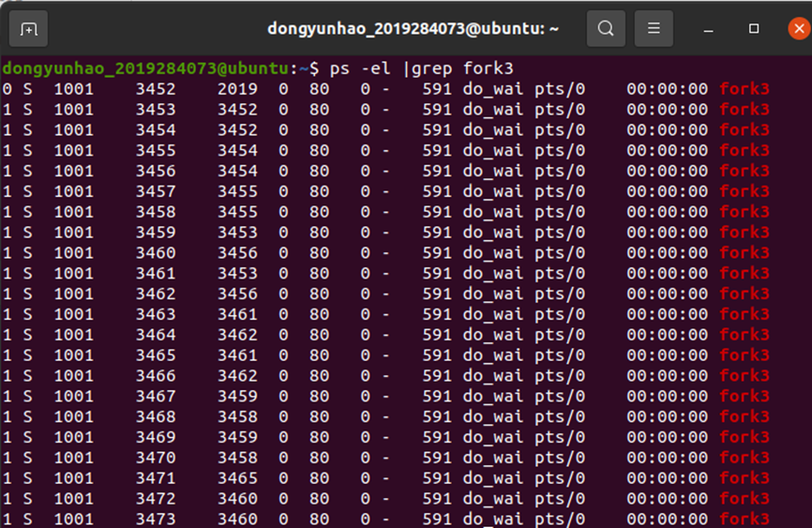
Task: Click size 591 in the PID 3458 row
Action: (x=437, y=212)
